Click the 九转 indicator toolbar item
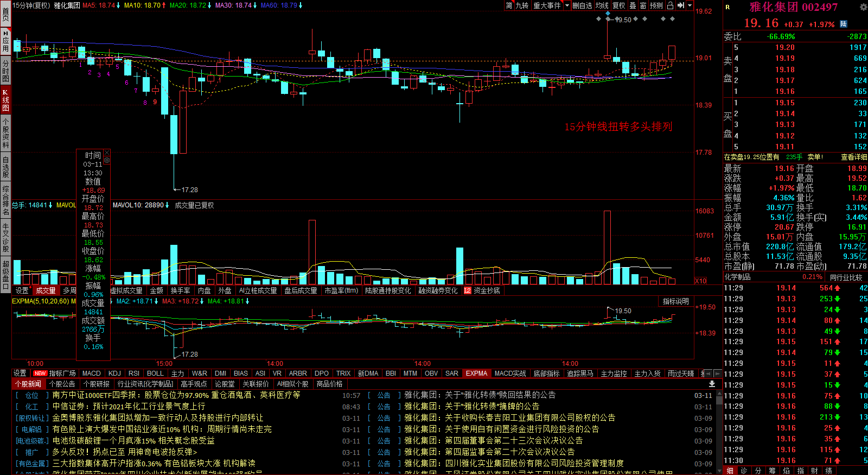 [522, 5]
